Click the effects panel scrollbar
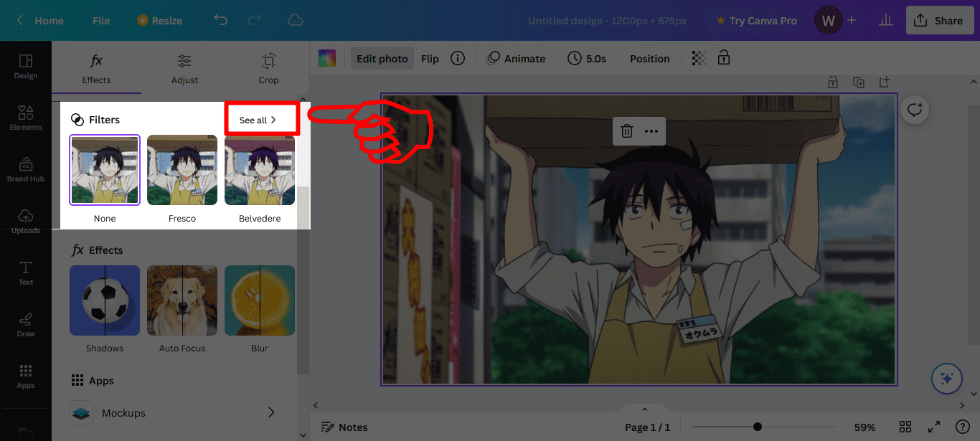The width and height of the screenshot is (980, 441). tap(303, 280)
